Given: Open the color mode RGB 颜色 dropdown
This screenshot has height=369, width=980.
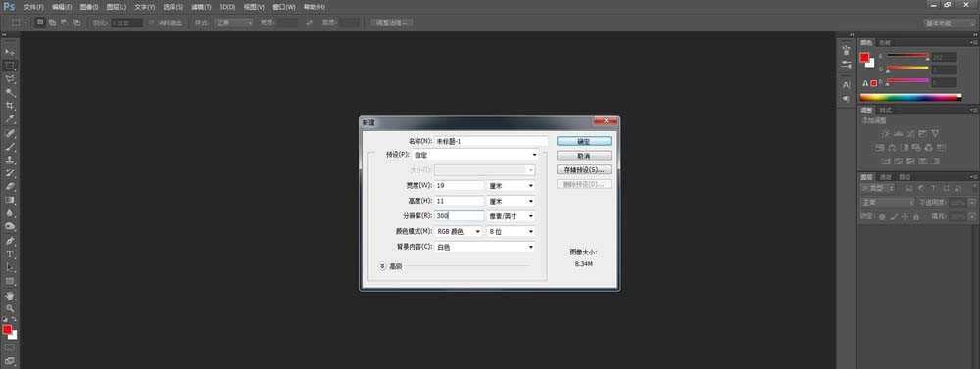Looking at the screenshot, I should coord(460,232).
